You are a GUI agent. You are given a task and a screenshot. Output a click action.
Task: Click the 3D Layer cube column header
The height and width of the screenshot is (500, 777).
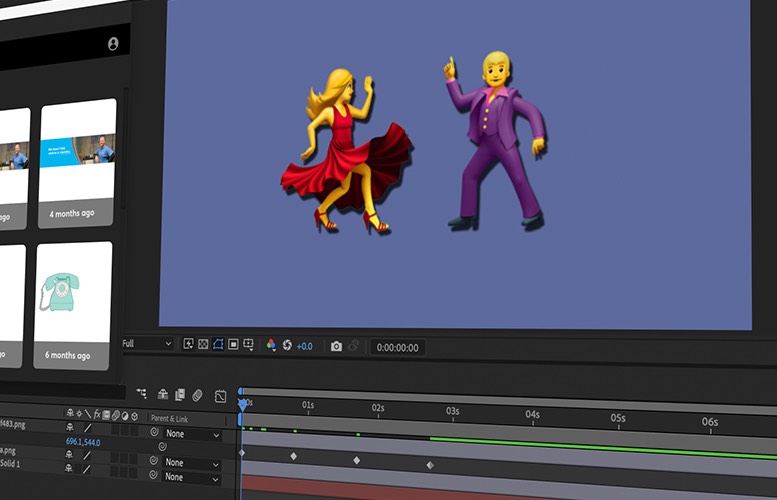(134, 416)
